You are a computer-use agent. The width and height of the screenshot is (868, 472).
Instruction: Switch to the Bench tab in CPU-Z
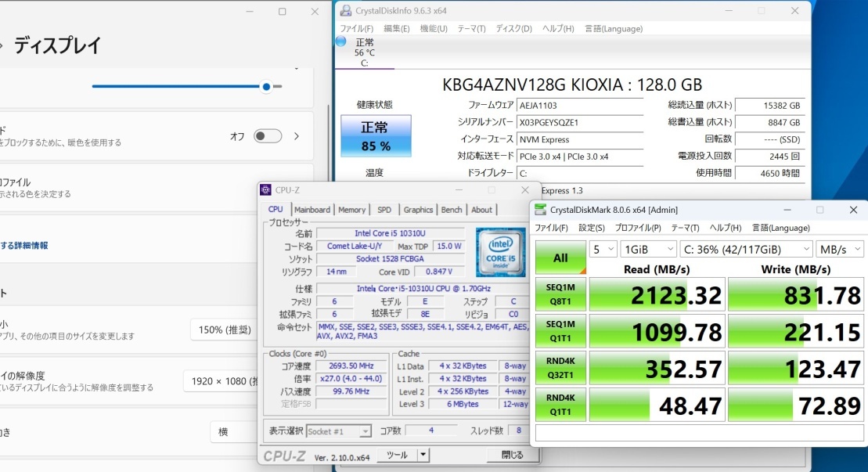451,210
